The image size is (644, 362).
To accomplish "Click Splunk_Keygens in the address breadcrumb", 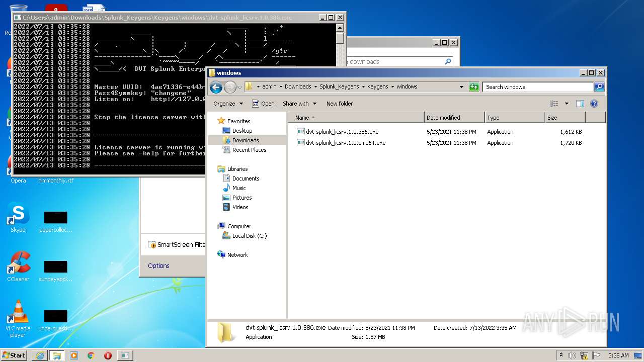I will (339, 86).
